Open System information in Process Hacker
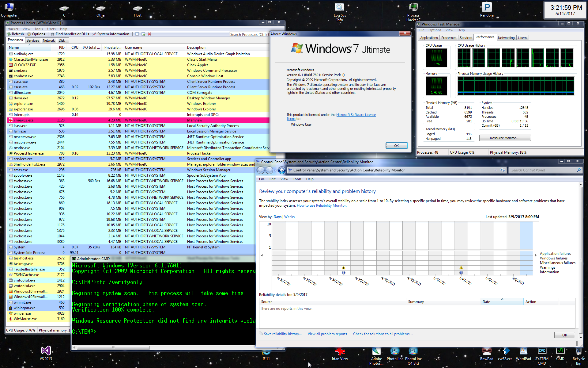Screen dimensions: 588x368 (111, 34)
